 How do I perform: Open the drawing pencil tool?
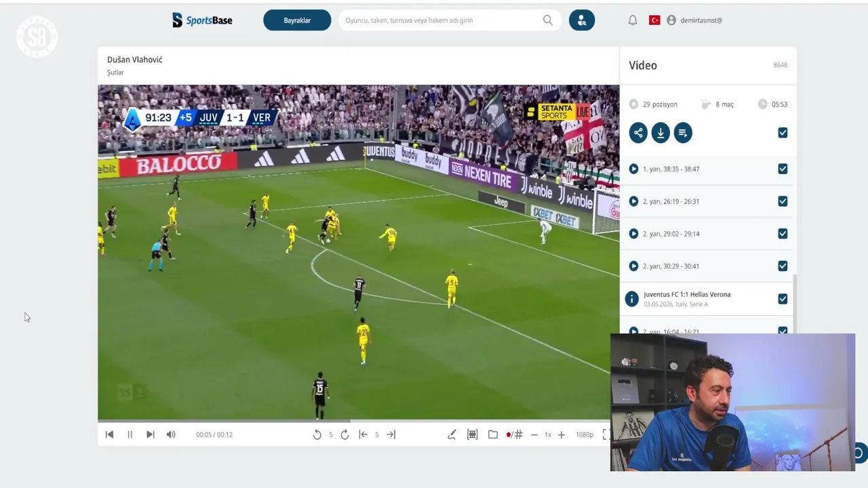point(452,434)
